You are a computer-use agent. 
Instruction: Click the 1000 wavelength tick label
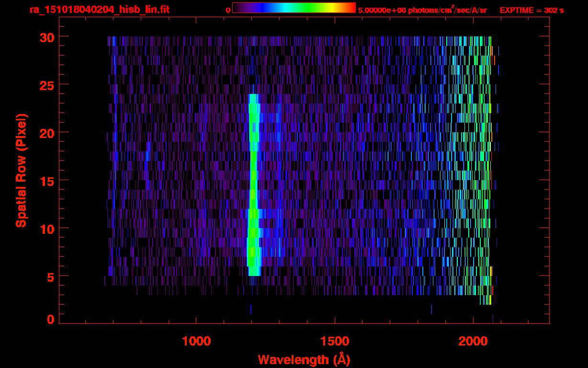click(196, 341)
